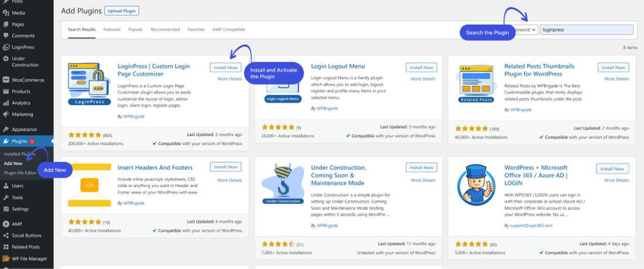Click the WooCommerce sidebar icon
644x269 pixels.
click(x=6, y=80)
